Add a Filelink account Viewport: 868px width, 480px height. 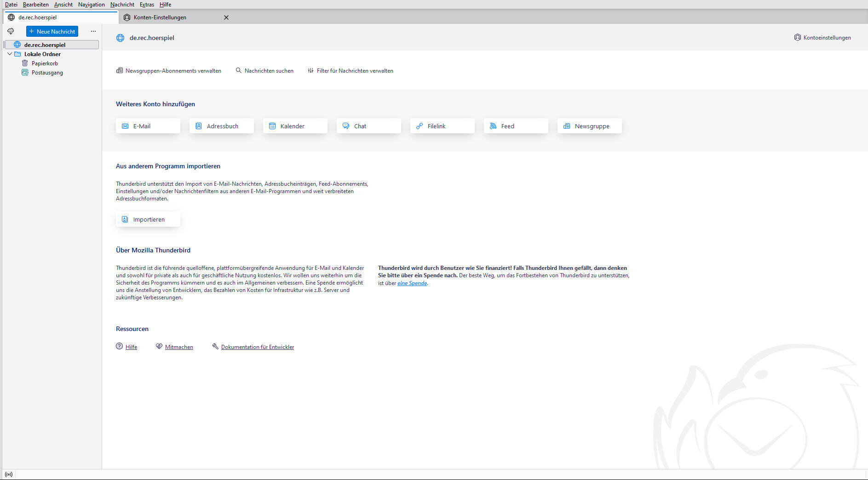pyautogui.click(x=443, y=126)
